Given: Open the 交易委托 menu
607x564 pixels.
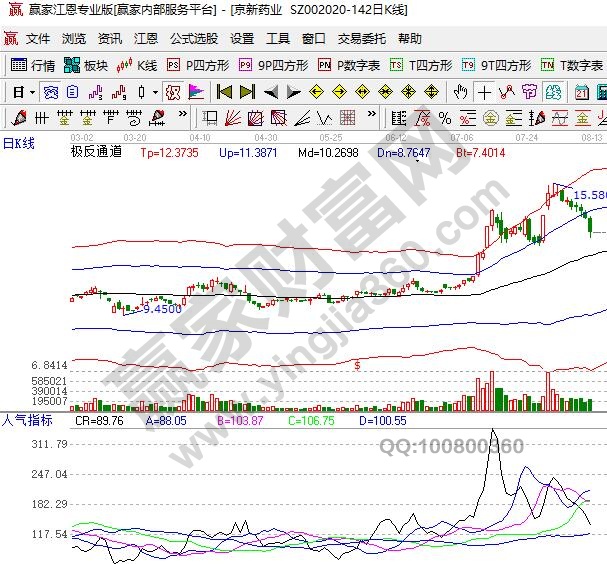Looking at the screenshot, I should click(361, 39).
